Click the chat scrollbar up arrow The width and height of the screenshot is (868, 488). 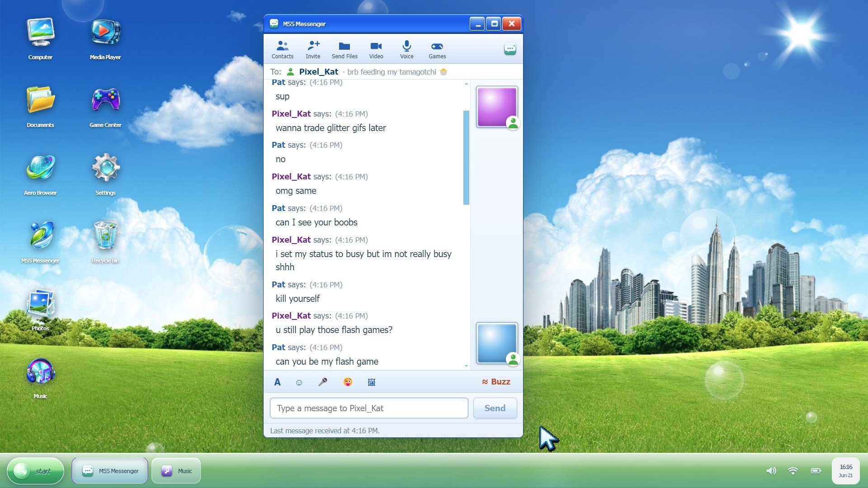pos(466,84)
